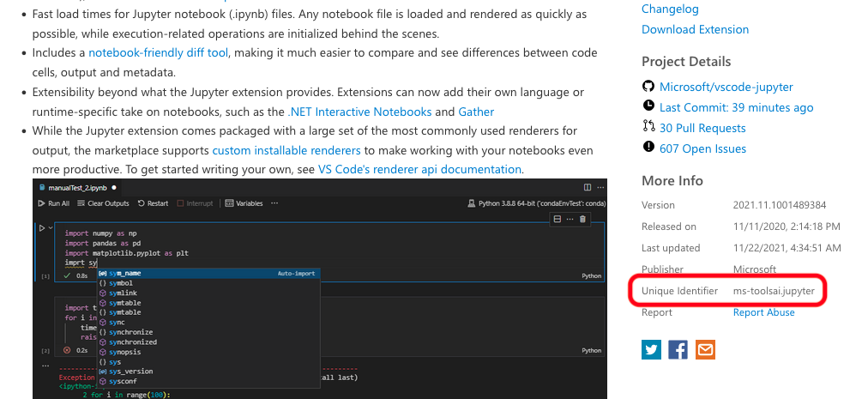868x399 pixels.
Task: Open the cell toolbar ellipsis menu
Action: point(570,219)
